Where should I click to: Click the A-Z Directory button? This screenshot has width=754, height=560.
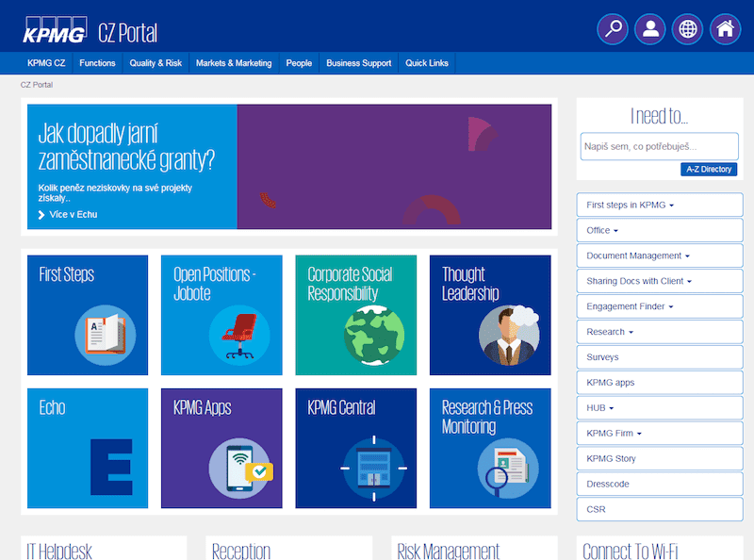click(x=709, y=170)
